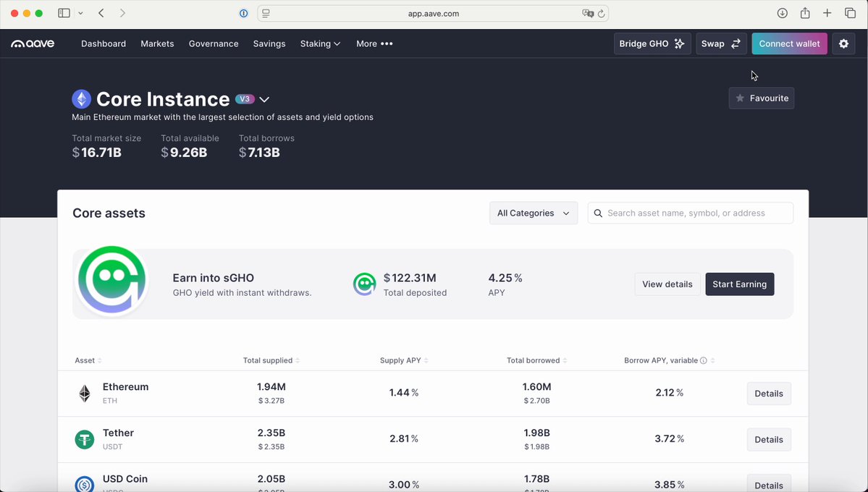This screenshot has height=492, width=868.
Task: Click Connect wallet
Action: pos(789,43)
